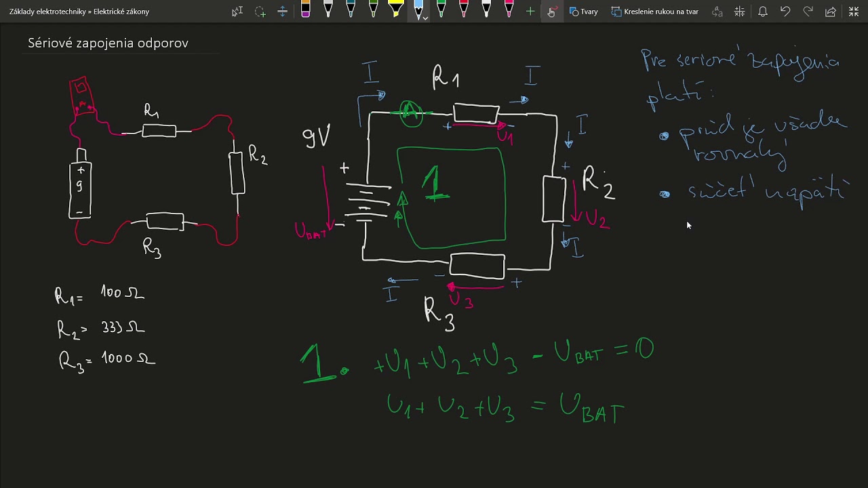Viewport: 868px width, 488px height.
Task: Open notifications bell
Action: [763, 12]
